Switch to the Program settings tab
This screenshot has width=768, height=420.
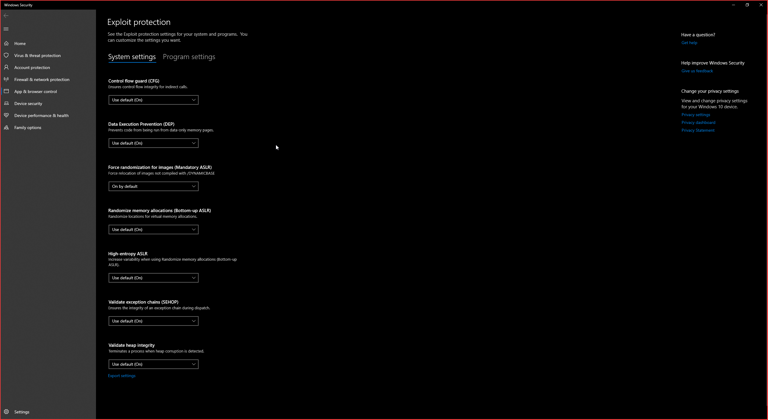coord(189,57)
